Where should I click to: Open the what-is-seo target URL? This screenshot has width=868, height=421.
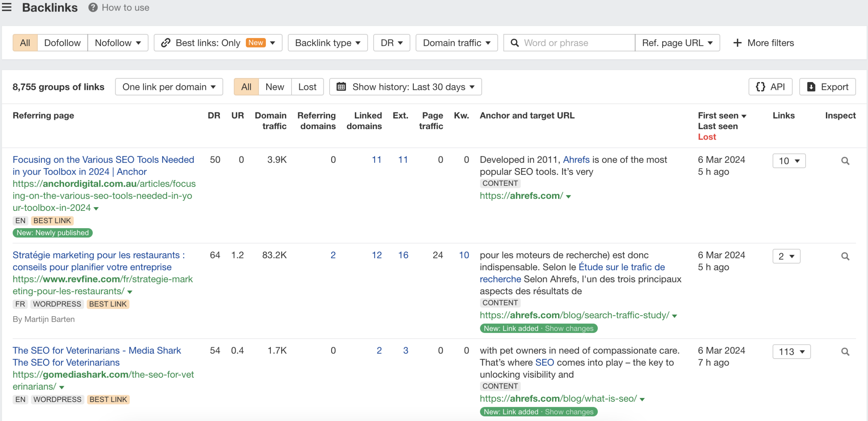558,398
